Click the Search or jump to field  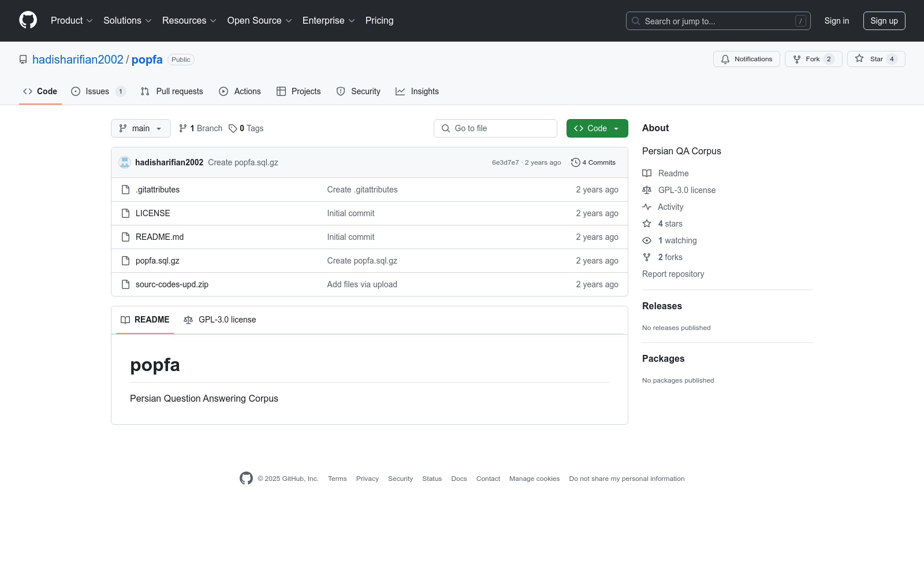718,21
